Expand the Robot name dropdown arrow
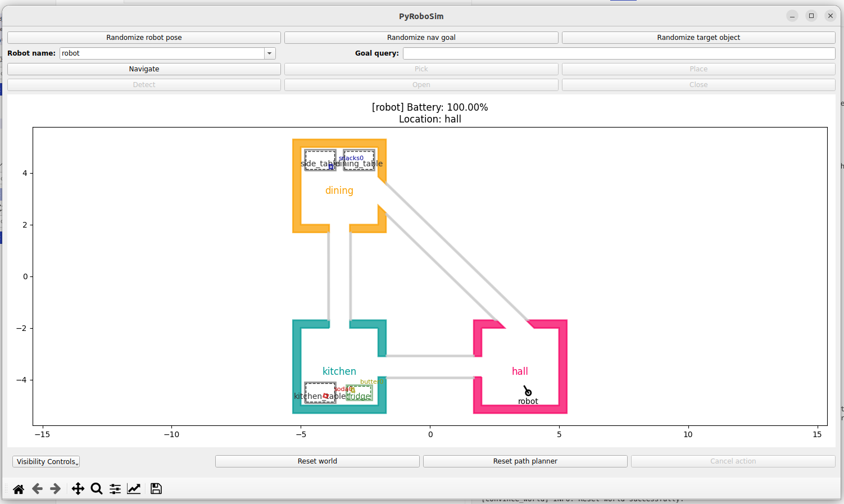 pyautogui.click(x=270, y=53)
